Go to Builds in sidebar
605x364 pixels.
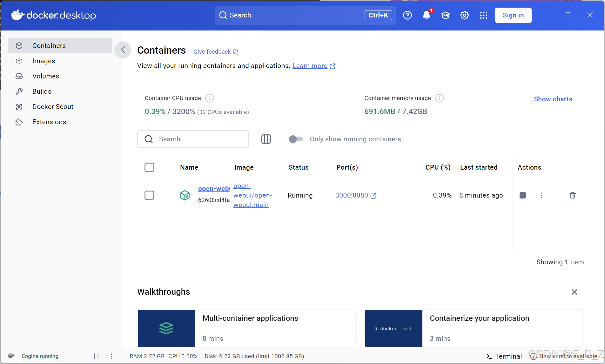pos(60,91)
